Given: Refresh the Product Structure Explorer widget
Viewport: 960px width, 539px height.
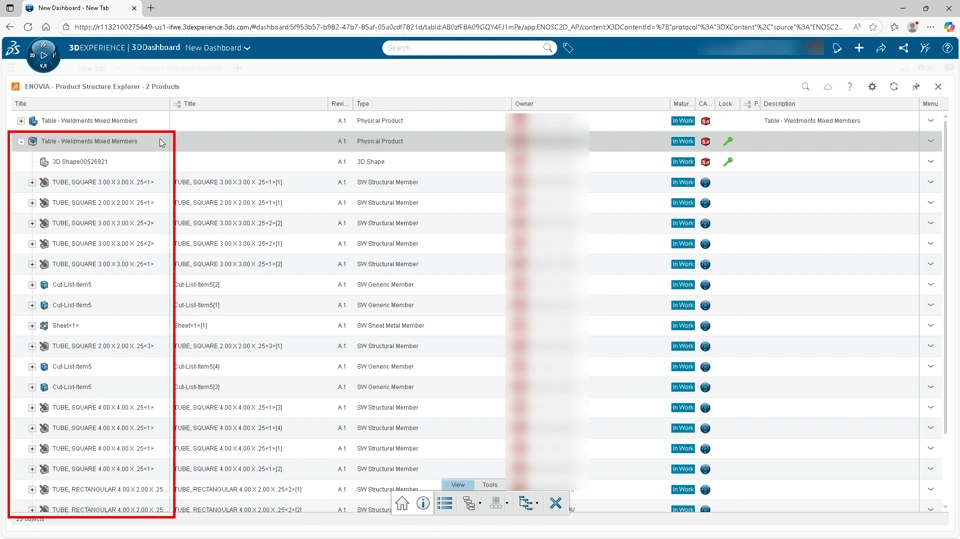Looking at the screenshot, I should pos(894,86).
